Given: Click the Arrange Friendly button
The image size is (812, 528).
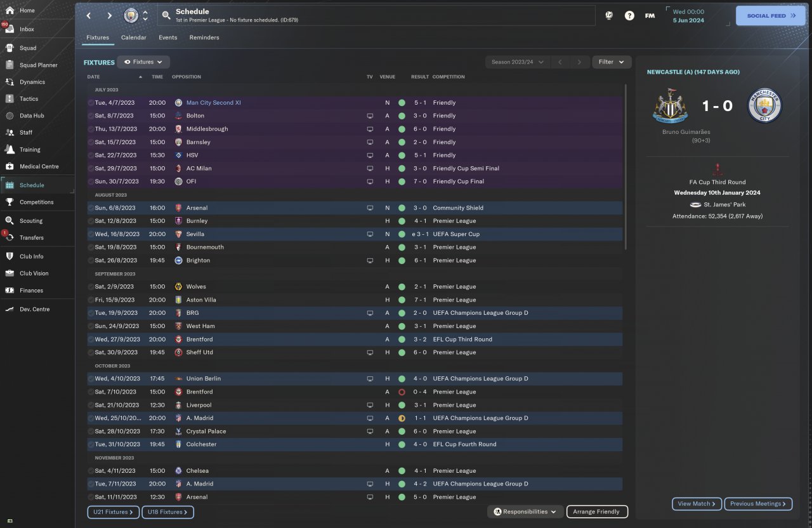Looking at the screenshot, I should (x=596, y=511).
